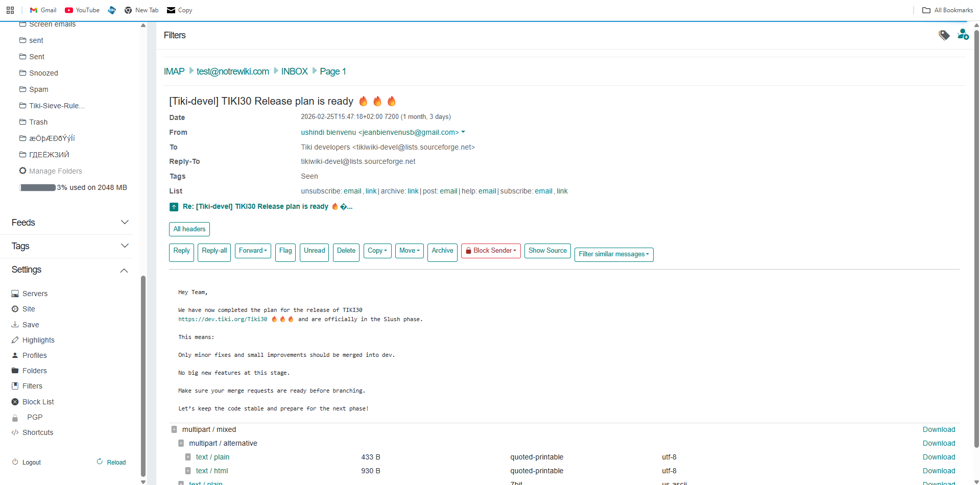This screenshot has height=485, width=980.
Task: Click the Reload icon button
Action: [x=100, y=462]
